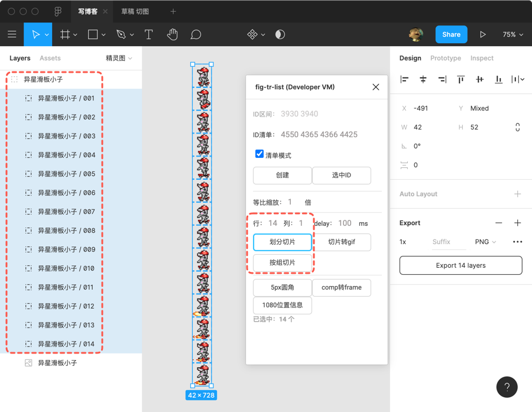Open the Components resources icon

[252, 34]
